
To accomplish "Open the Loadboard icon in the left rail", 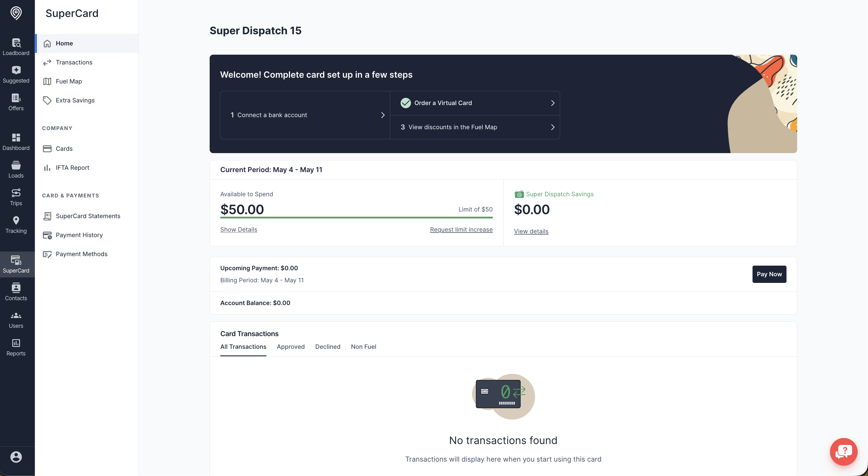I will pos(16,43).
